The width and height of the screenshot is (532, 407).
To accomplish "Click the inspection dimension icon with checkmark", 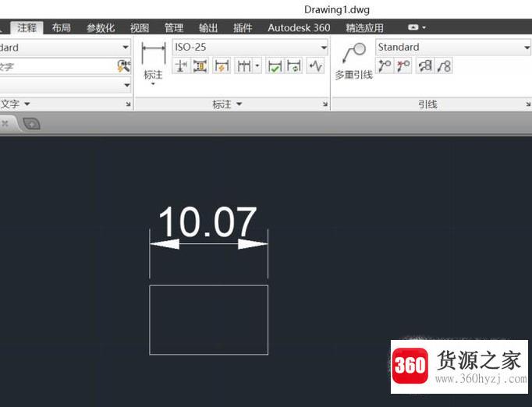I will pos(274,65).
